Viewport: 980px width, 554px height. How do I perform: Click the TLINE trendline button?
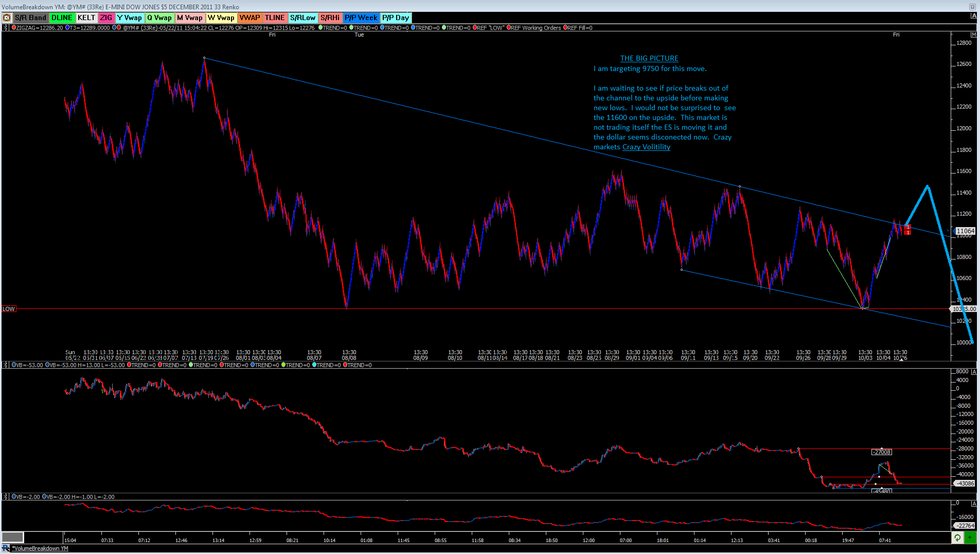point(275,18)
